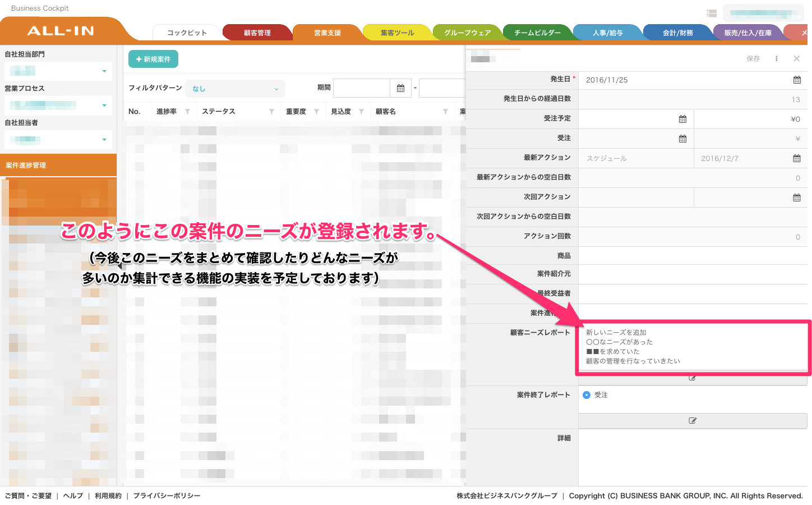Click the 受注 amount field with ¥
The height and width of the screenshot is (505, 812).
(x=750, y=139)
